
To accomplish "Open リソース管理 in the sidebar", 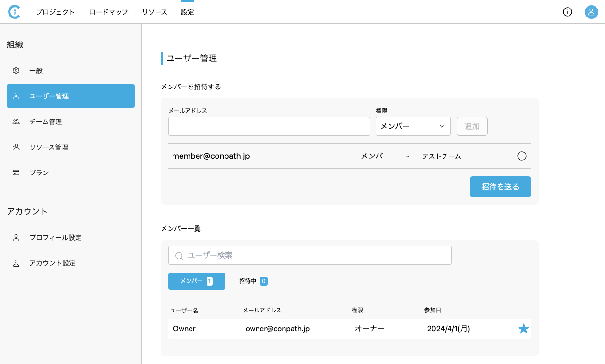I will coord(49,147).
